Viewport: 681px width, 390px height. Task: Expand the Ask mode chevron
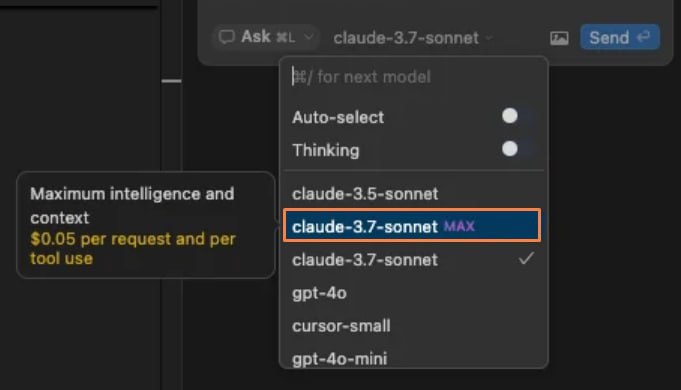(308, 37)
